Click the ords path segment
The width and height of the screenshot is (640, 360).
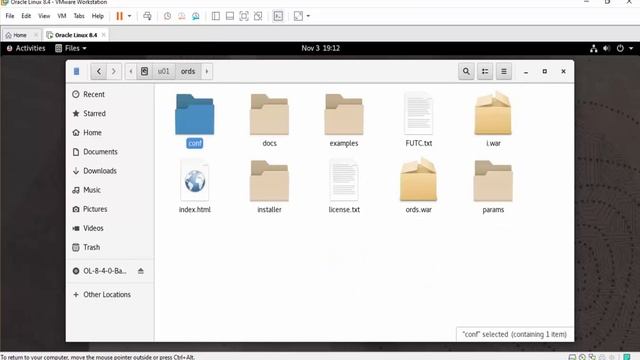188,71
